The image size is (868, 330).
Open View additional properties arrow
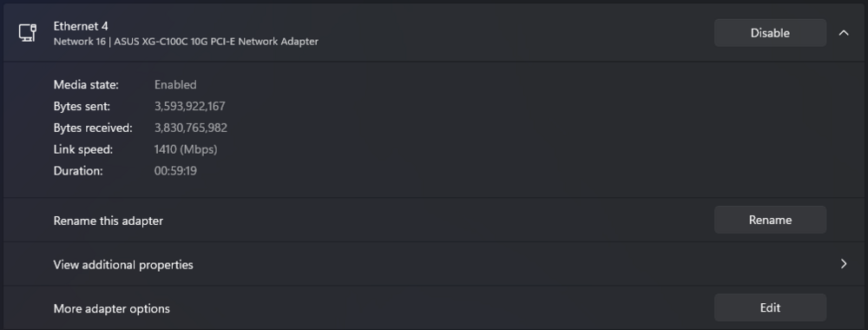click(x=844, y=264)
